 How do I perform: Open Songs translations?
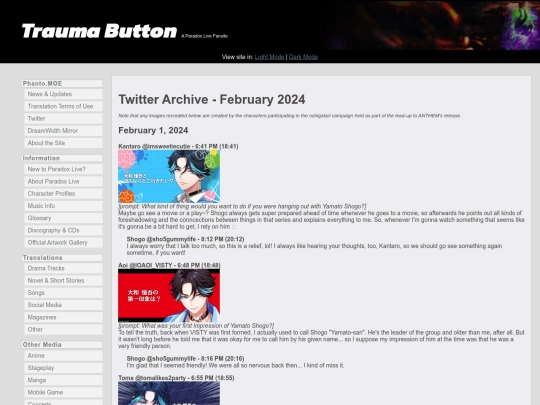63,293
